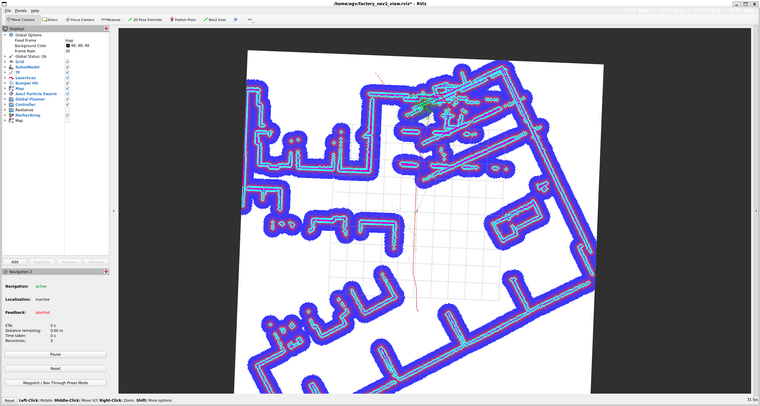Toggle Bumper Hit display checkbox
The width and height of the screenshot is (760, 406).
point(67,83)
